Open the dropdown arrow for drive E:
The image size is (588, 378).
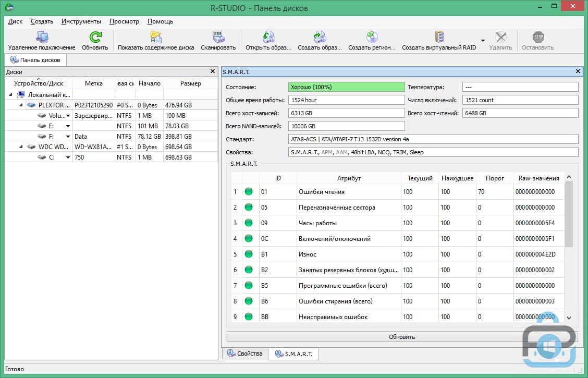point(68,126)
